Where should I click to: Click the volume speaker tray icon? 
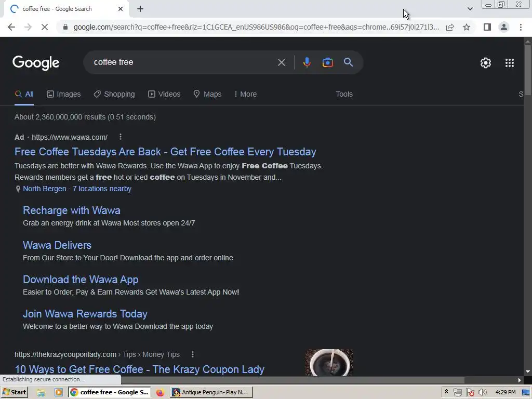483,393
